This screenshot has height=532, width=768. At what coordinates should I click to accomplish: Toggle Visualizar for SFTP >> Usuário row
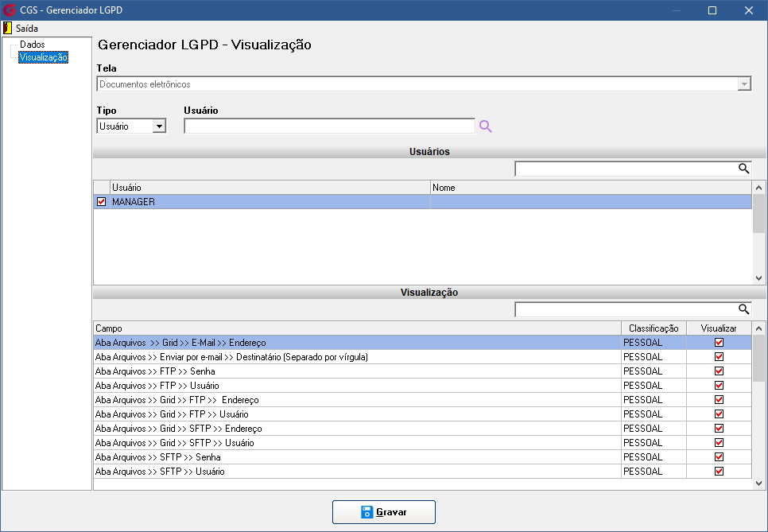(x=719, y=472)
